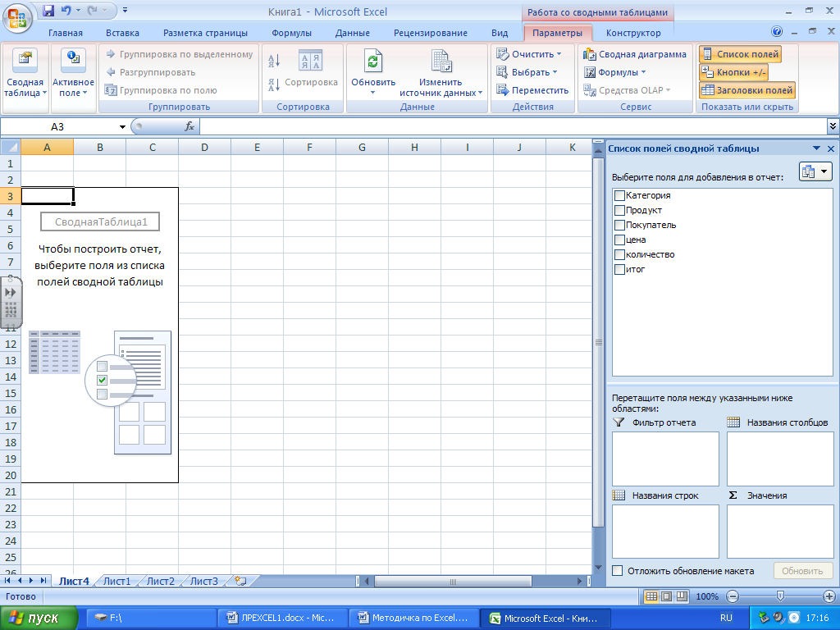Open the Главная ribbon tab
This screenshot has width=840, height=630.
(66, 33)
